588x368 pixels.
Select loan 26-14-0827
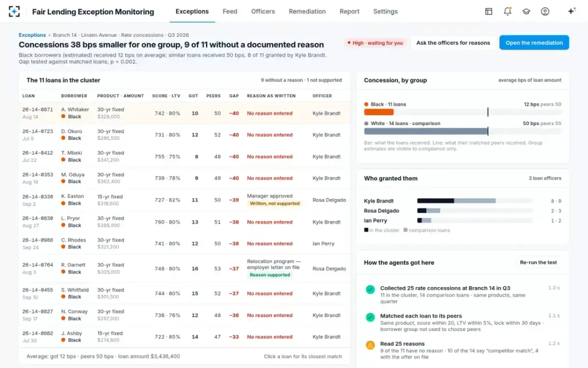[x=184, y=315]
